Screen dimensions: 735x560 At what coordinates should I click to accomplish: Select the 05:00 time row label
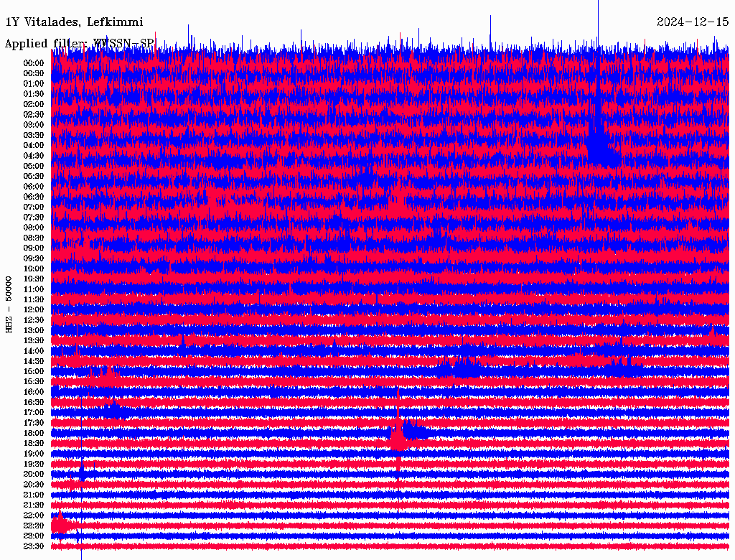34,166
